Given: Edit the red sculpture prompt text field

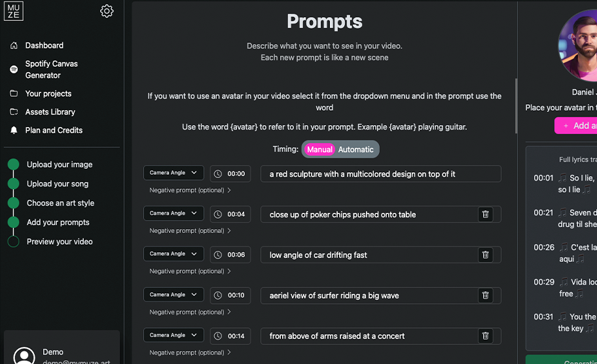Looking at the screenshot, I should click(380, 174).
